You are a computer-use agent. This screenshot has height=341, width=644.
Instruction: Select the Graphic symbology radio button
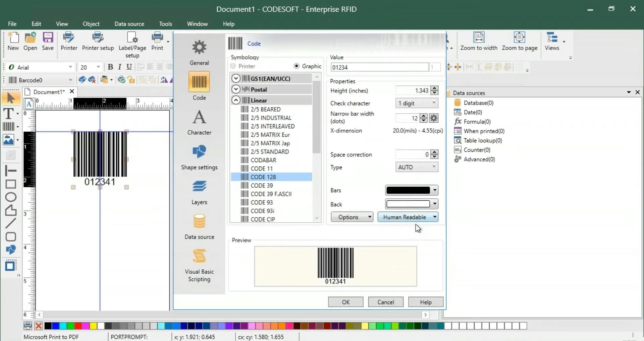[x=296, y=66]
